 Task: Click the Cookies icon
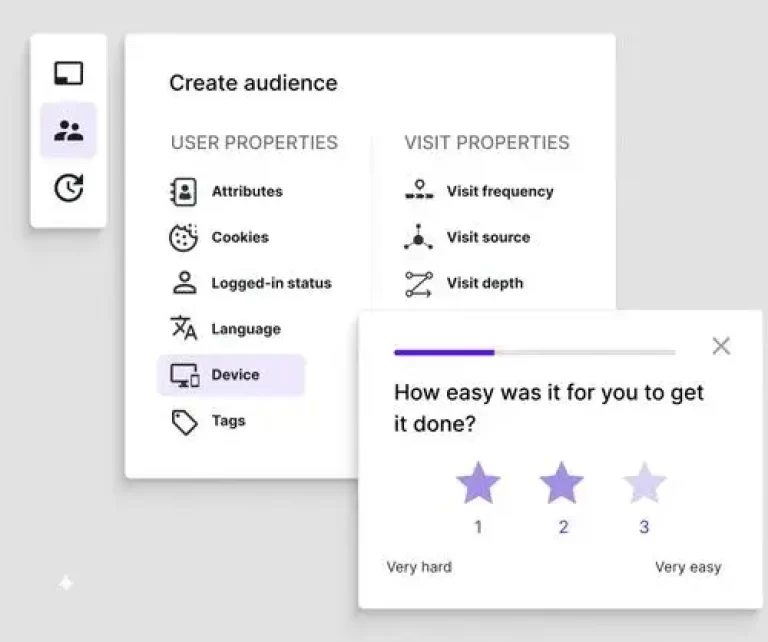(184, 237)
